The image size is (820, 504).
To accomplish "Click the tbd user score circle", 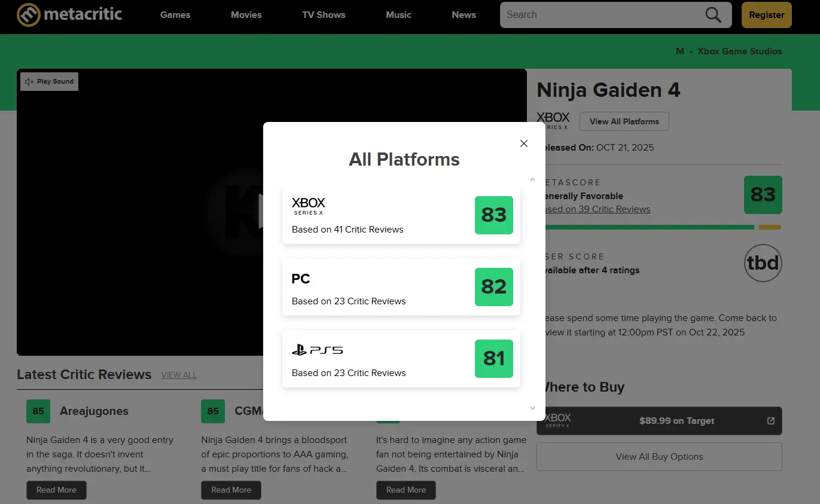I will pyautogui.click(x=763, y=263).
